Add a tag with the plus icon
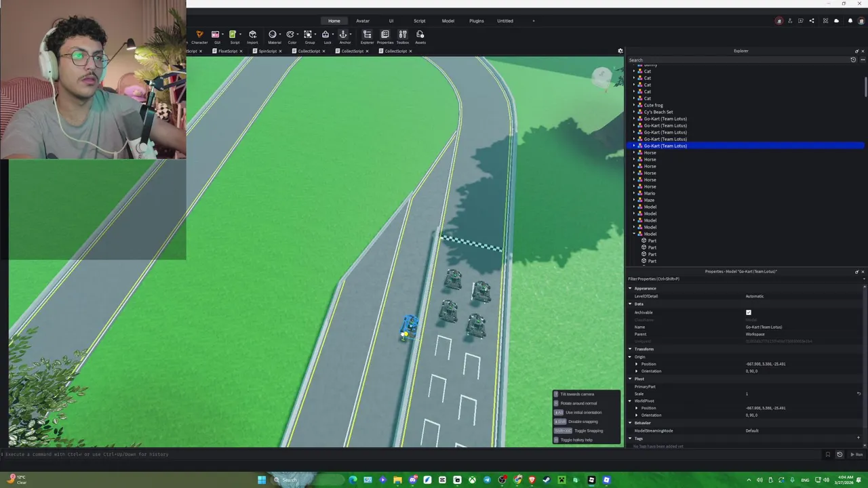Screen dimensions: 868x488 click(859, 438)
